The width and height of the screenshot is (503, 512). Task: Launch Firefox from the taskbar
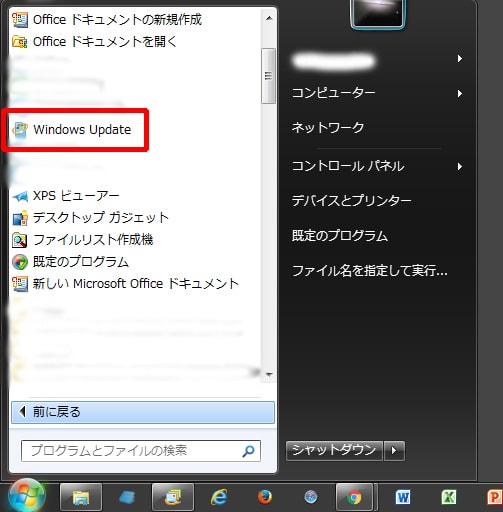click(x=265, y=497)
